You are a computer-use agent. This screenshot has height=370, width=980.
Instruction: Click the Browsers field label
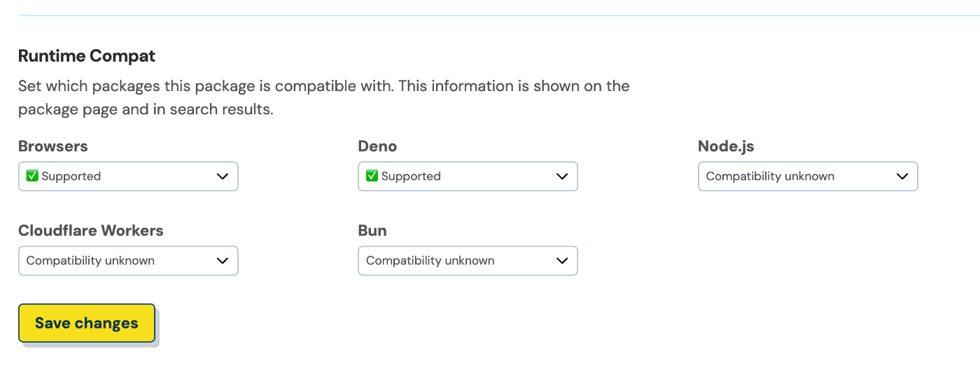pyautogui.click(x=53, y=146)
